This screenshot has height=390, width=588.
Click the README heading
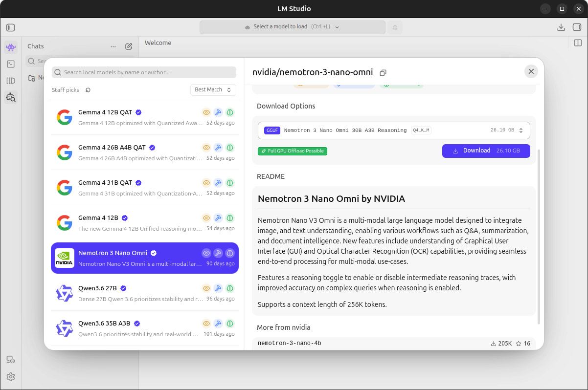pos(271,176)
